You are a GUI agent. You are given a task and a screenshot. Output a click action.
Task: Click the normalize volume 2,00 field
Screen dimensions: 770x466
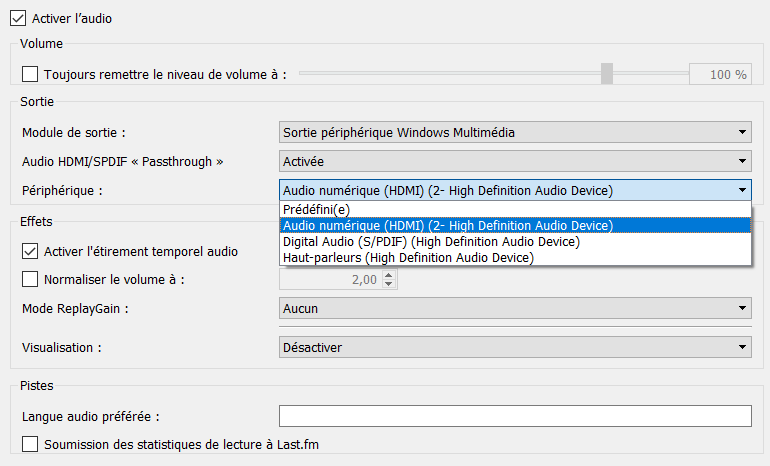330,280
